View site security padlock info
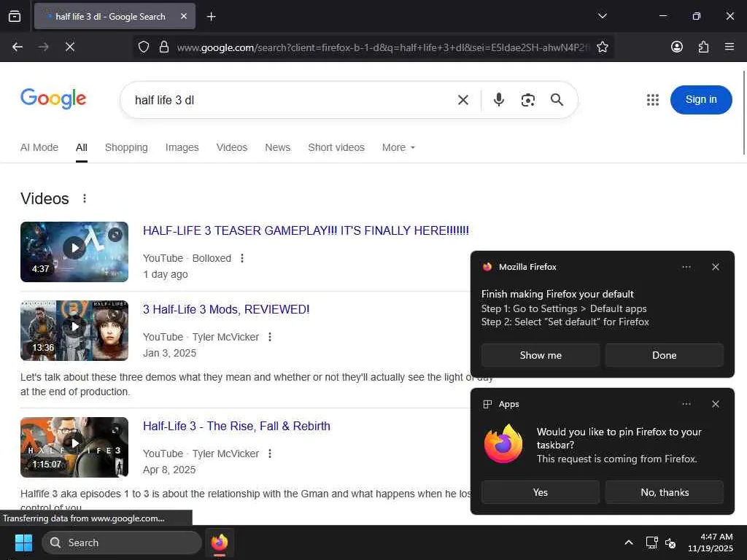747x560 pixels. 164,47
